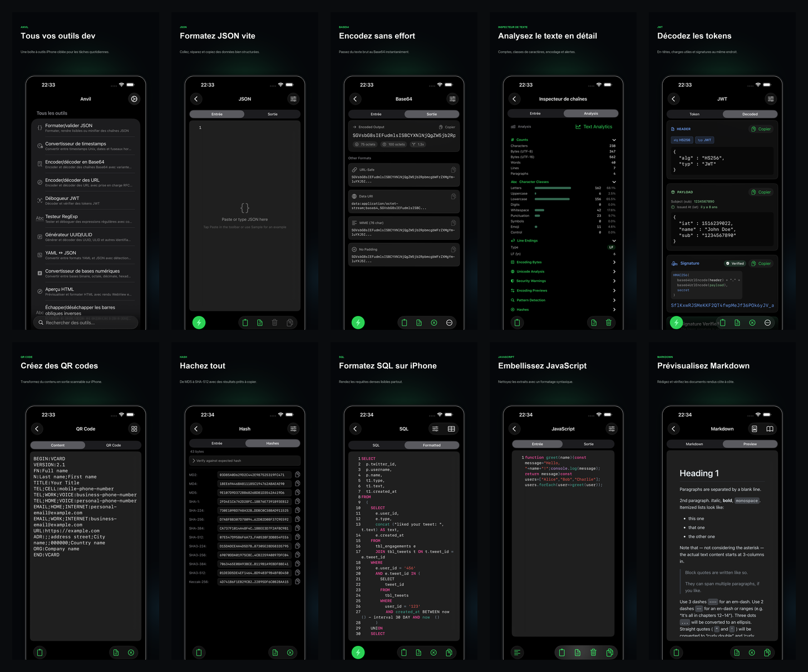Tap the format lines icon on JavaScript screen bottom

pyautogui.click(x=517, y=653)
